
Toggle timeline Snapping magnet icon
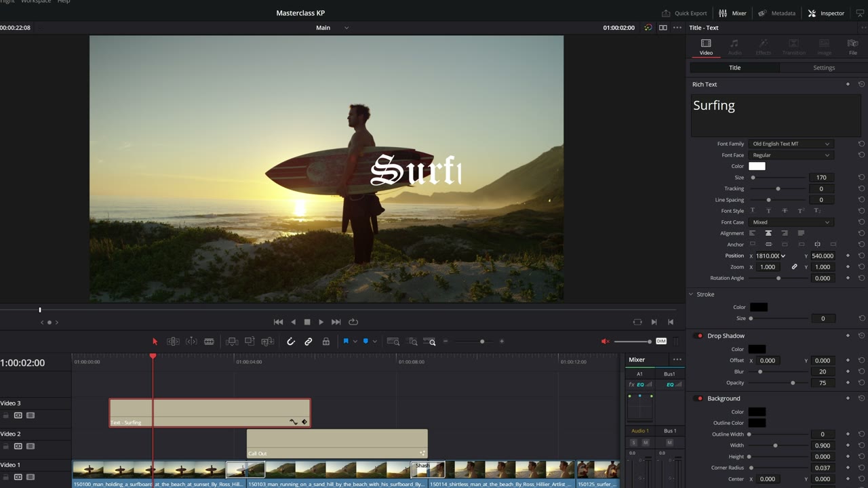(291, 342)
